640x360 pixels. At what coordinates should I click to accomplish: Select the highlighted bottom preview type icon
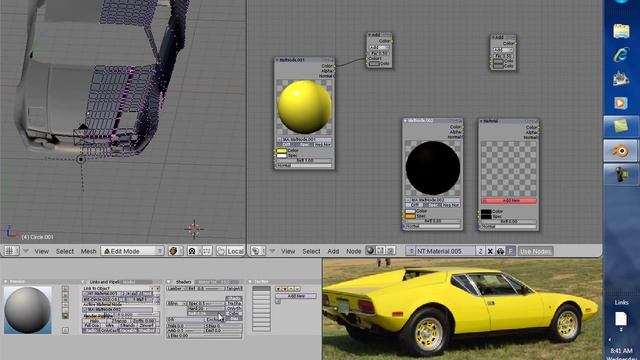point(65,315)
